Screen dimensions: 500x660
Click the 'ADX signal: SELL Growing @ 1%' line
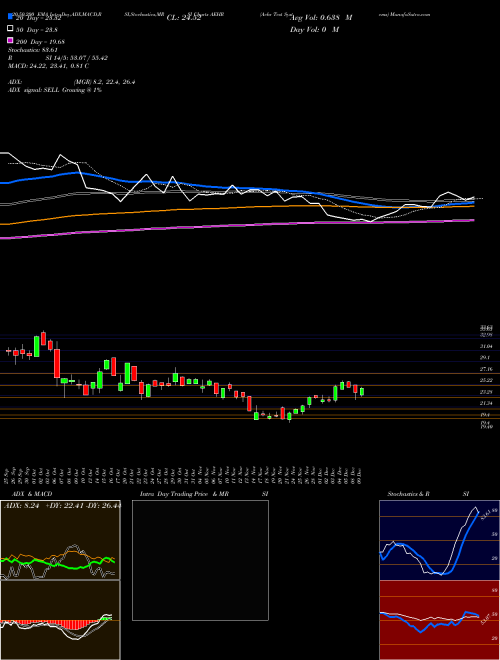pyautogui.click(x=55, y=90)
